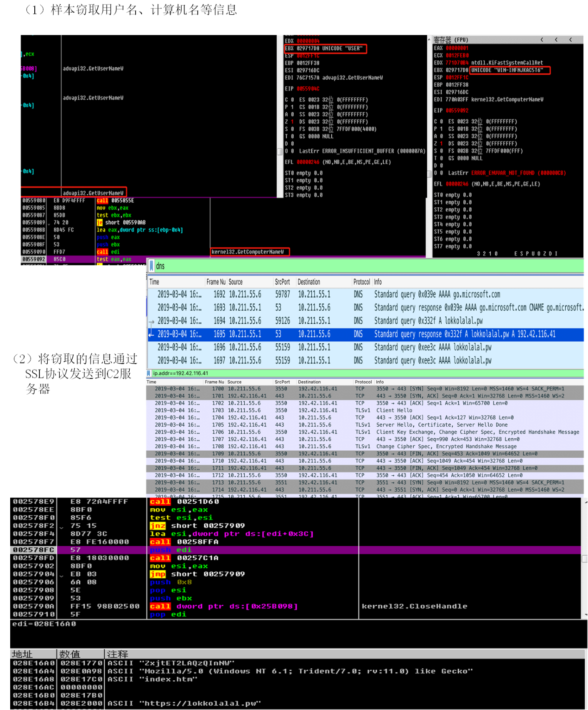Select frame 1696 AAAA lokkolalal.pw query

click(x=366, y=347)
